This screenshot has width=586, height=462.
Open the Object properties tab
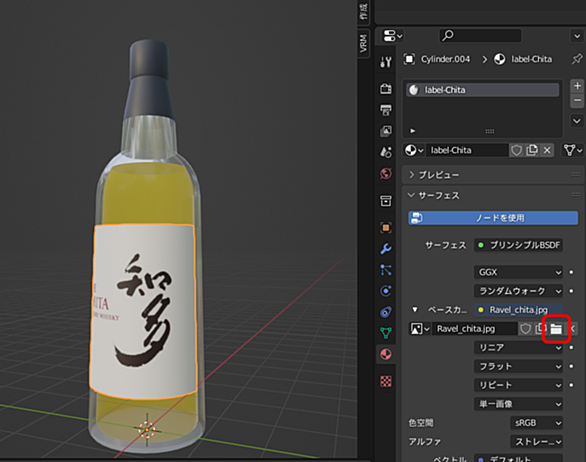click(386, 228)
